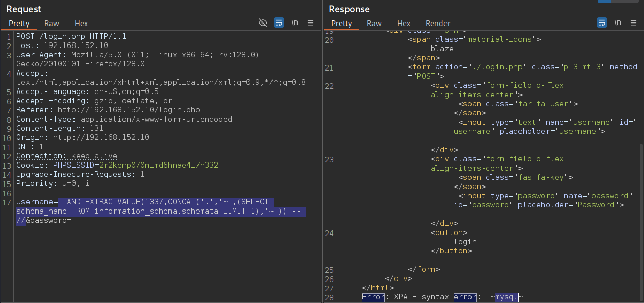The width and height of the screenshot is (644, 303).
Task: Click the closing '</html>' tag in response
Action: 378,288
